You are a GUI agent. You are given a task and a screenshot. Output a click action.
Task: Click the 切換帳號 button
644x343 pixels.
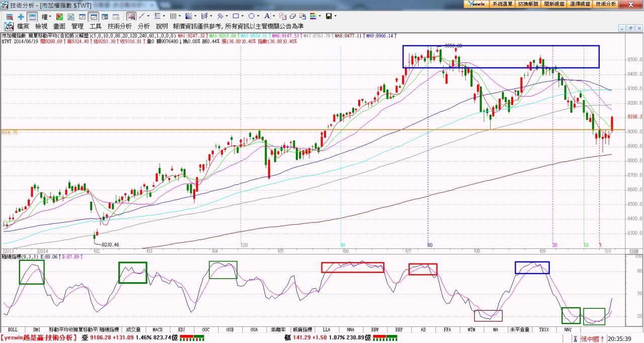528,4
